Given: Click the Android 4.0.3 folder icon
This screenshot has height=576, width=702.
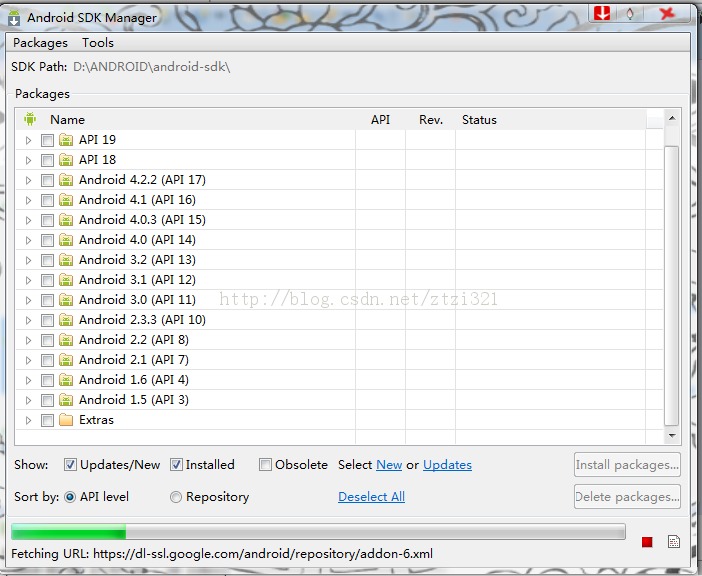Looking at the screenshot, I should 66,220.
